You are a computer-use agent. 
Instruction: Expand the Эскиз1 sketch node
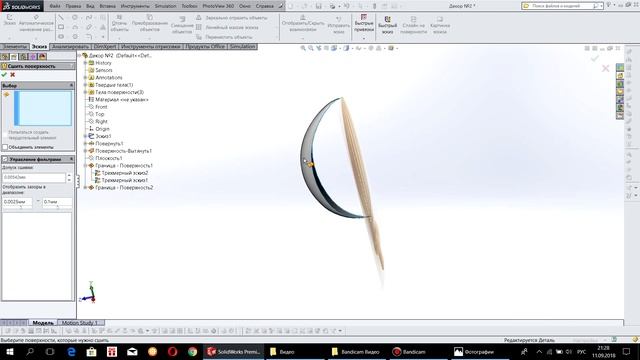[x=86, y=136]
